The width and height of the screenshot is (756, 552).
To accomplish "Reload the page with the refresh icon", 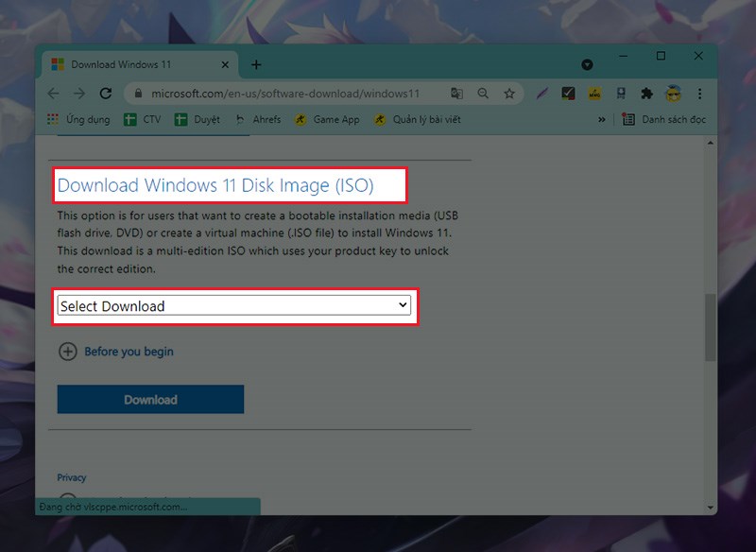I will (x=106, y=94).
